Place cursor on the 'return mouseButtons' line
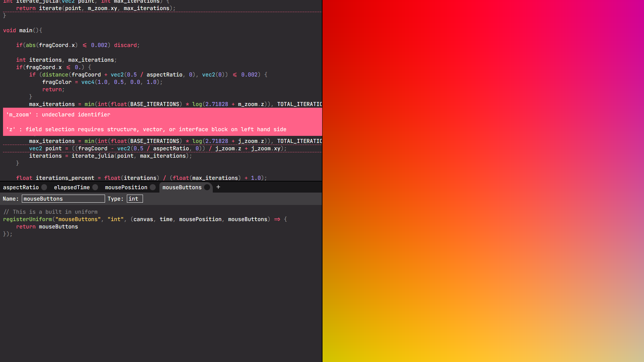The height and width of the screenshot is (362, 644). tap(47, 227)
